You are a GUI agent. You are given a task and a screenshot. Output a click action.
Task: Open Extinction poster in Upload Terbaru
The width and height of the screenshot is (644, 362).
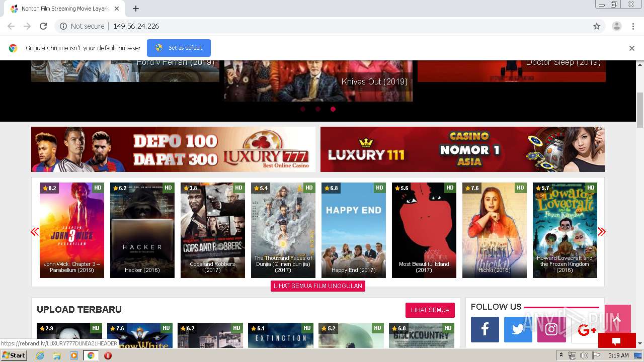(x=281, y=335)
